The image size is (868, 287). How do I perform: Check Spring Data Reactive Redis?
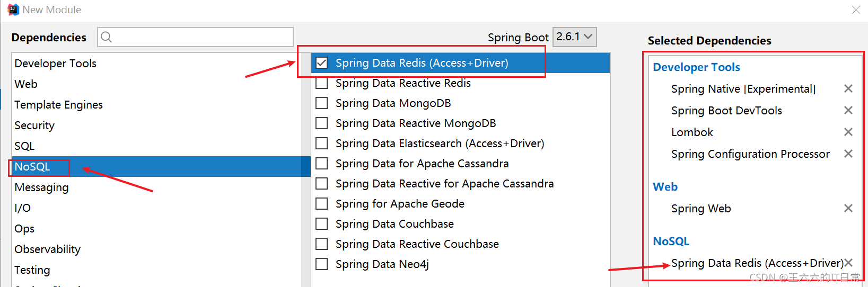(321, 83)
